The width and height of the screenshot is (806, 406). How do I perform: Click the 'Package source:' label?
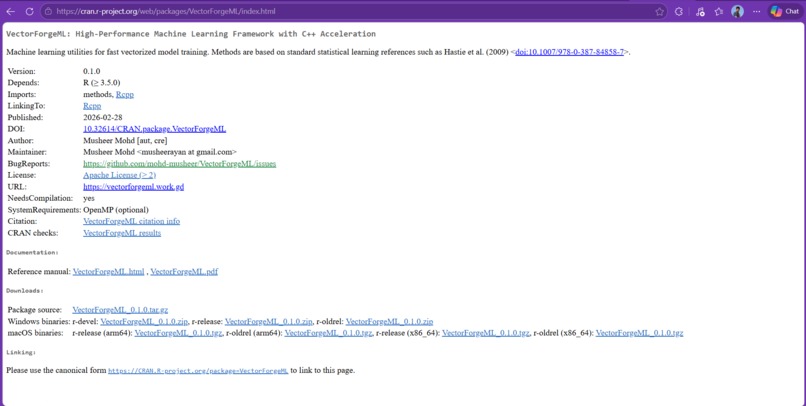tap(34, 310)
